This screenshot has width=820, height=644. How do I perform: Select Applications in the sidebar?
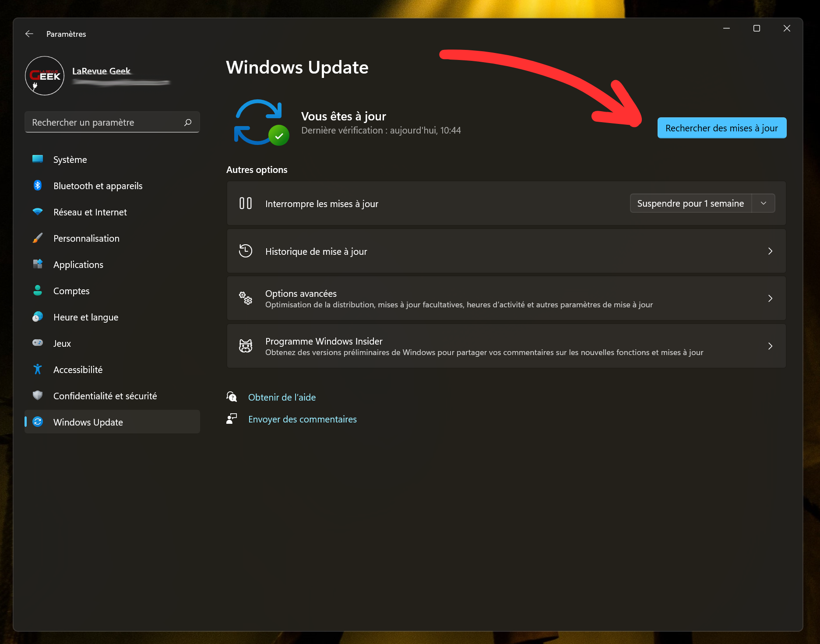pos(78,265)
